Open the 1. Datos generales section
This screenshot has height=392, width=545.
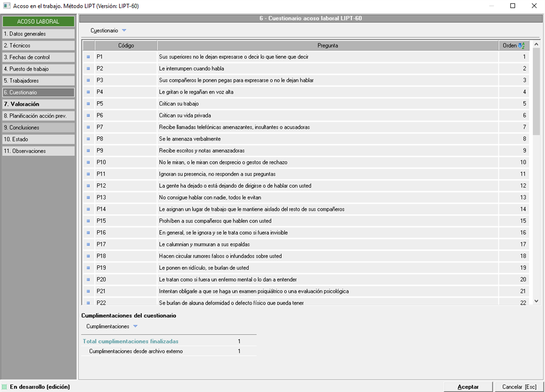point(38,34)
